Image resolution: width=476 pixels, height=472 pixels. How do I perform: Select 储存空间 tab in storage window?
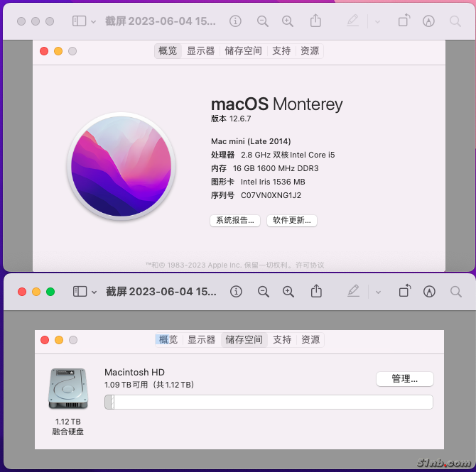coord(244,339)
